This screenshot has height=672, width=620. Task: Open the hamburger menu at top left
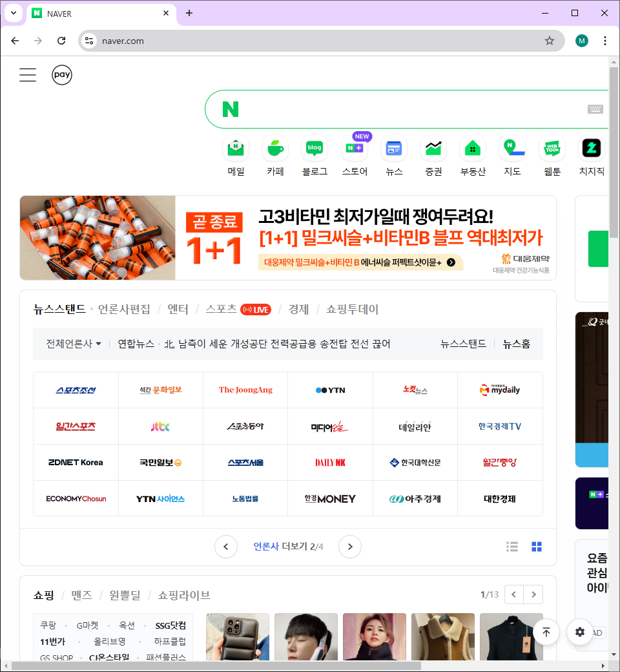[28, 74]
